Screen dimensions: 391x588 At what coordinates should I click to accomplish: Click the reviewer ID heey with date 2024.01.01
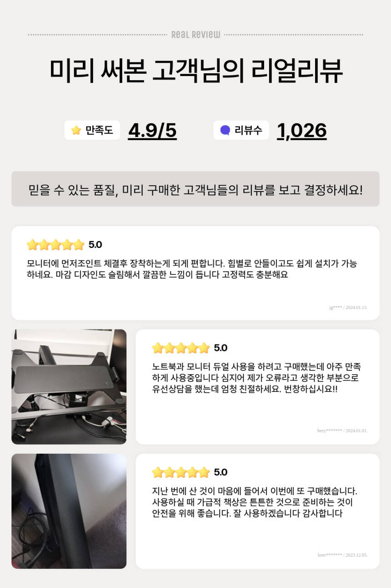[x=342, y=431]
